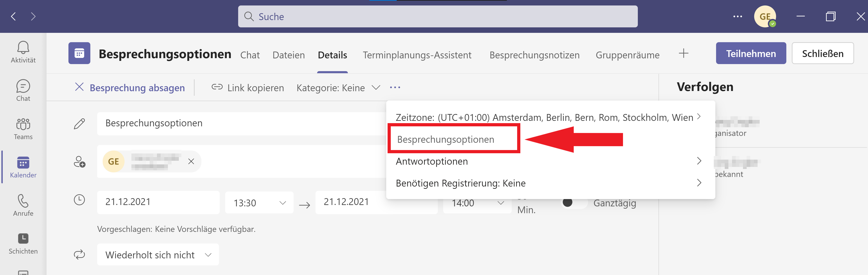Open the Besprechungsnotizen tab
The width and height of the screenshot is (868, 275).
pyautogui.click(x=534, y=55)
